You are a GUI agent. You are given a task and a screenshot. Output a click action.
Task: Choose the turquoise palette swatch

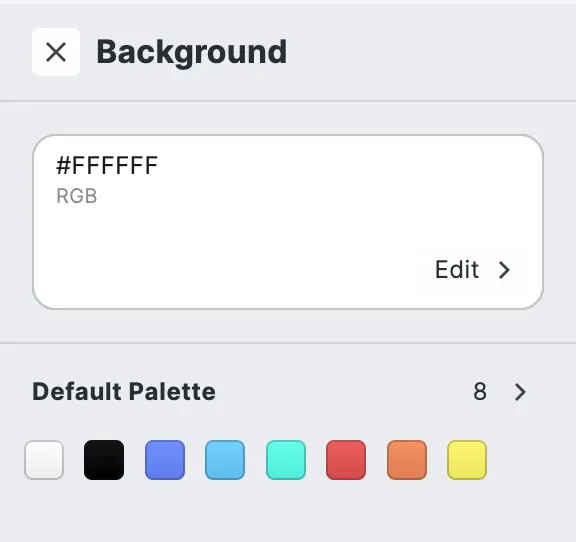[x=286, y=460]
